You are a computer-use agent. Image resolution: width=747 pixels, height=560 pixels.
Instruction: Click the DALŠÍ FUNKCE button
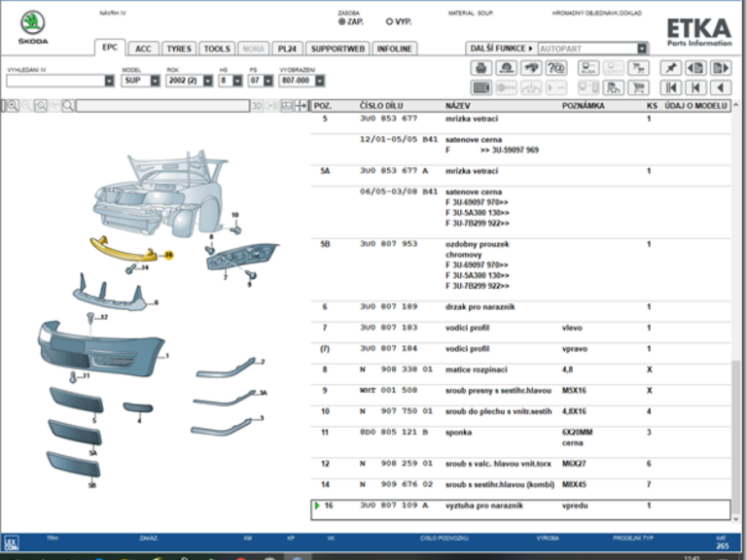click(x=501, y=48)
